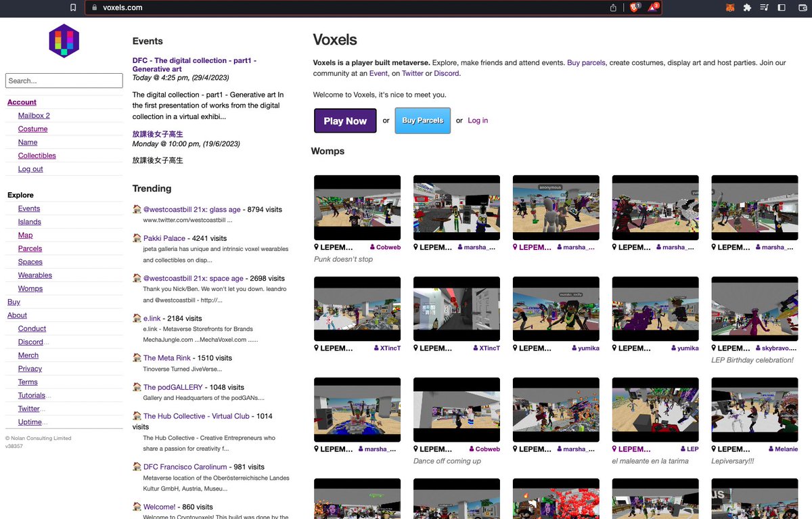Open the Privacy link
This screenshot has width=812, height=519.
[x=30, y=369]
